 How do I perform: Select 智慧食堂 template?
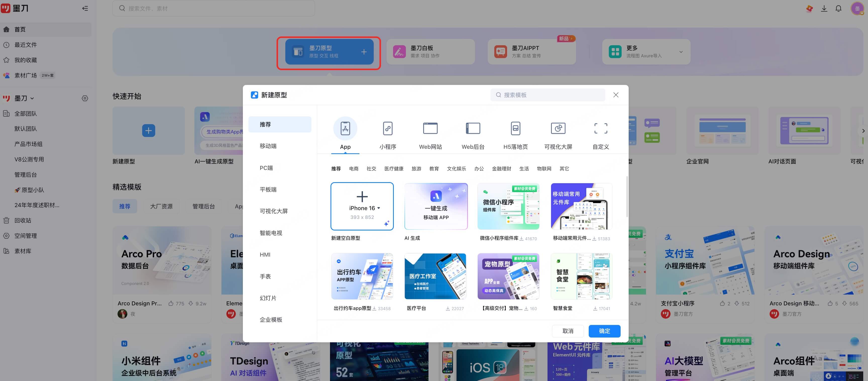pos(581,276)
